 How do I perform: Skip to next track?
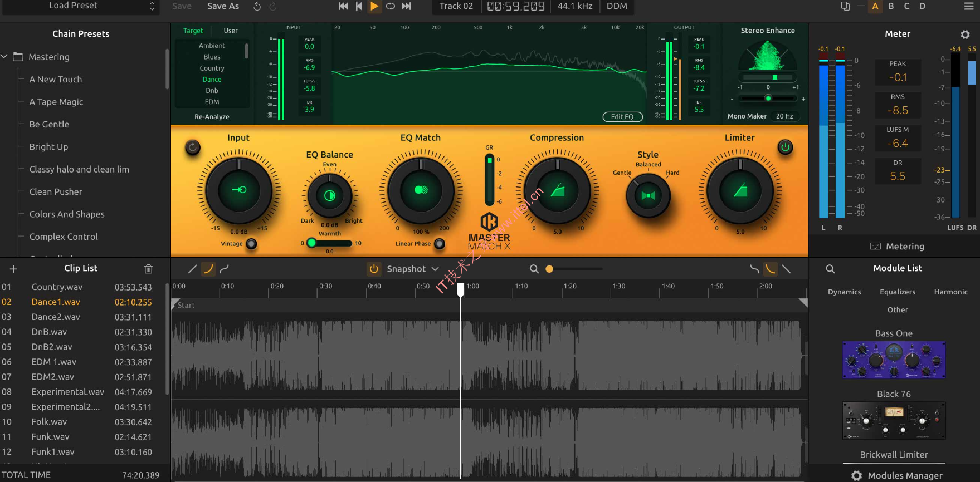pos(407,6)
